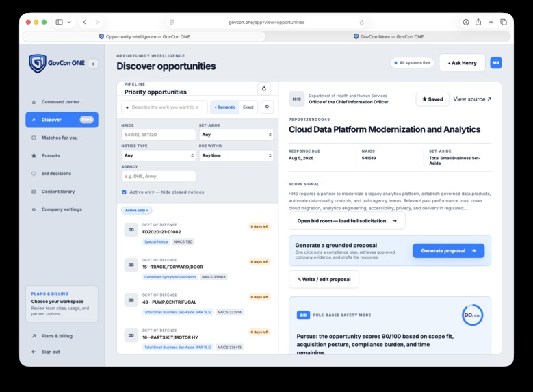Go to Pursuits in the sidebar
This screenshot has height=392, width=533.
click(62, 155)
